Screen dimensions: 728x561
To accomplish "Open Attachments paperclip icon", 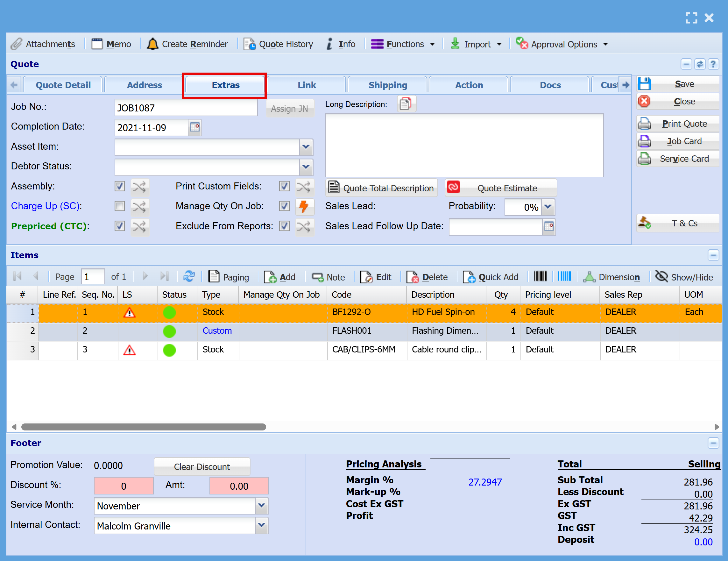I will click(16, 44).
